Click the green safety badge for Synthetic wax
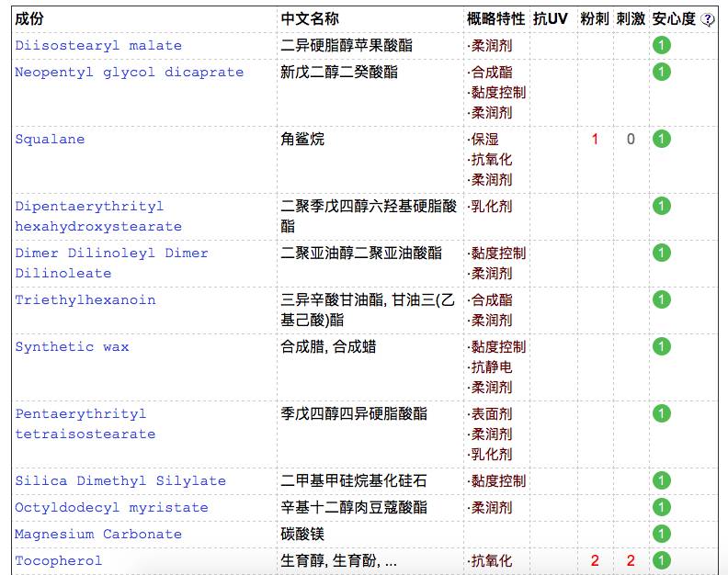The height and width of the screenshot is (575, 728). click(x=661, y=347)
